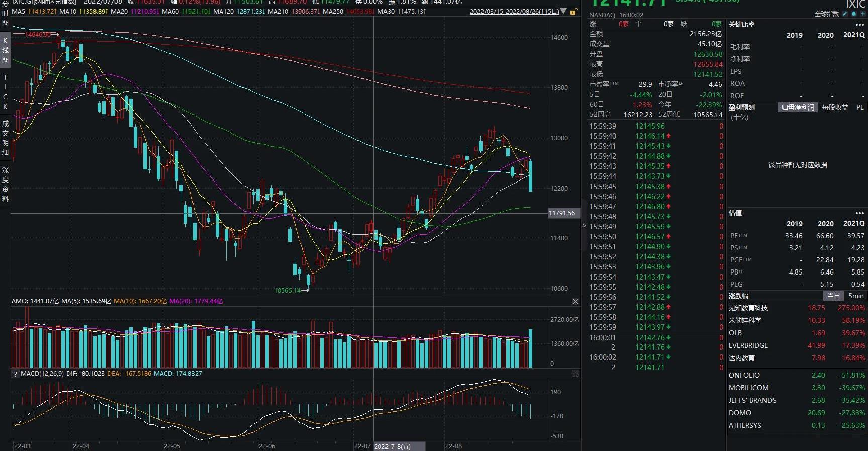868x451 pixels.
Task: Open the 成交明细 tab
Action: click(x=5, y=138)
